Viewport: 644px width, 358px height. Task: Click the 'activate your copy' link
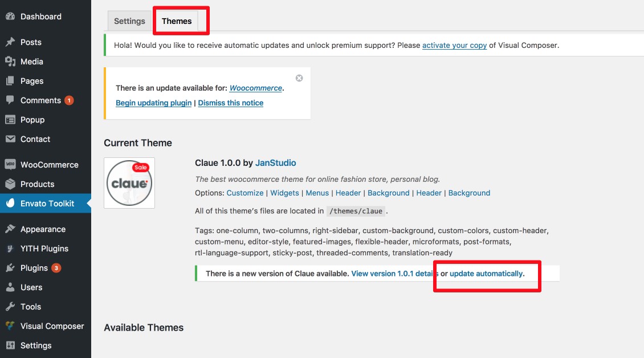point(454,45)
